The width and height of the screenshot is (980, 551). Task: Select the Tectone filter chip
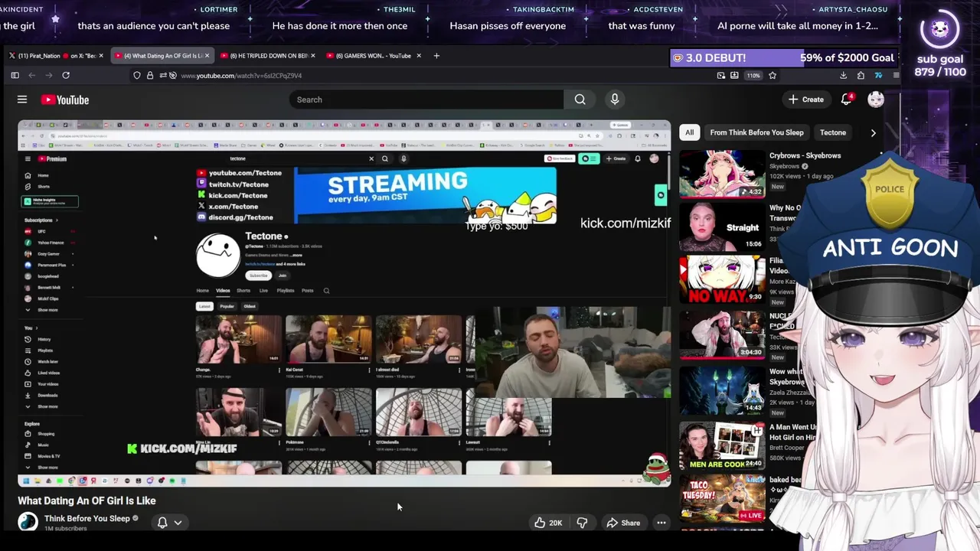click(833, 132)
